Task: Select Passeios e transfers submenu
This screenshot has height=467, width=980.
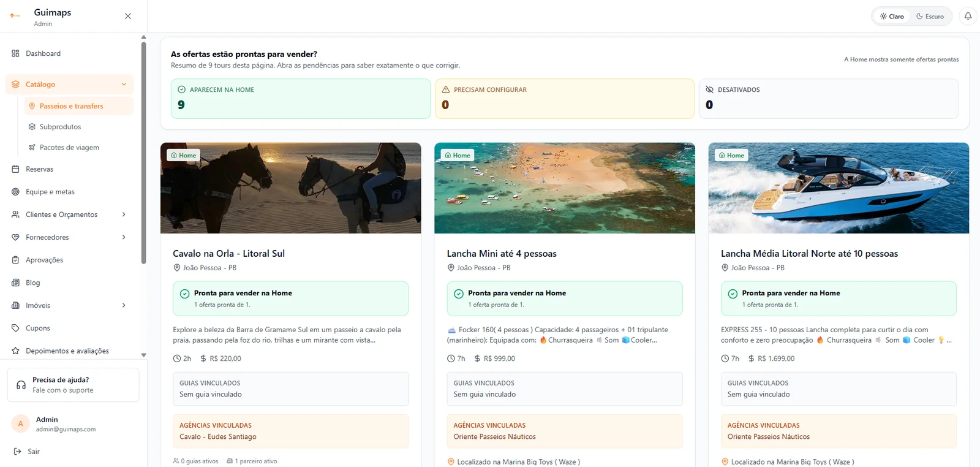Action: pos(79,106)
